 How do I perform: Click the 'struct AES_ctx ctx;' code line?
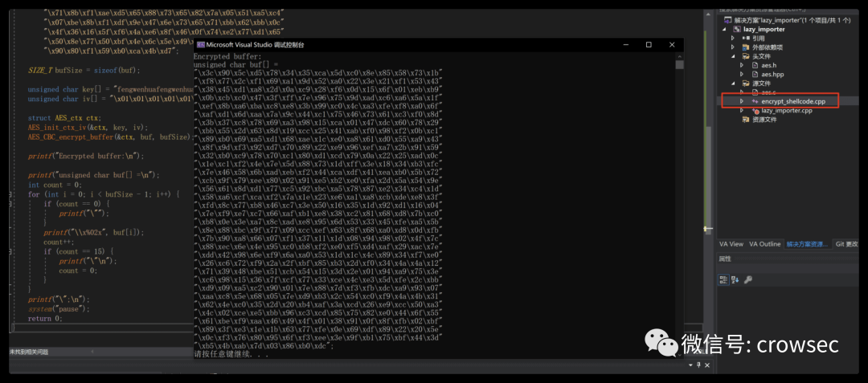tap(65, 118)
